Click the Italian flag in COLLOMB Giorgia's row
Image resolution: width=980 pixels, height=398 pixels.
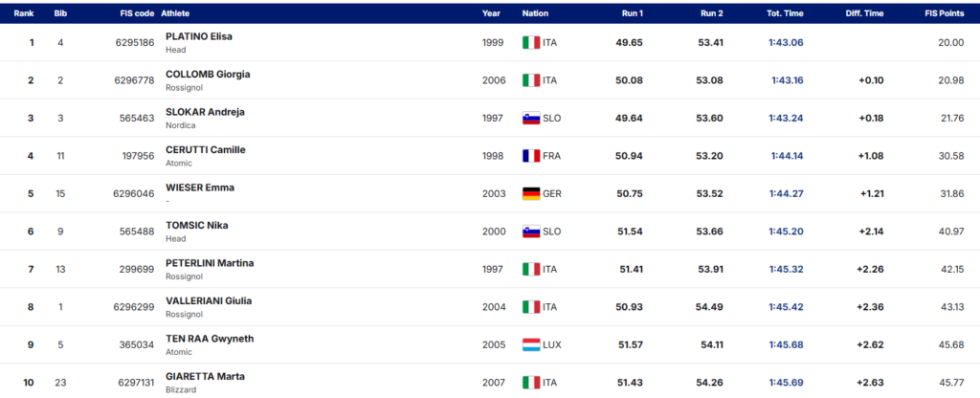coord(530,80)
